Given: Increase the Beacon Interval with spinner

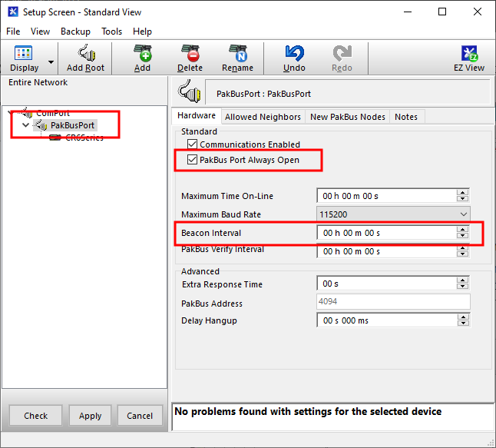Looking at the screenshot, I should click(x=462, y=230).
